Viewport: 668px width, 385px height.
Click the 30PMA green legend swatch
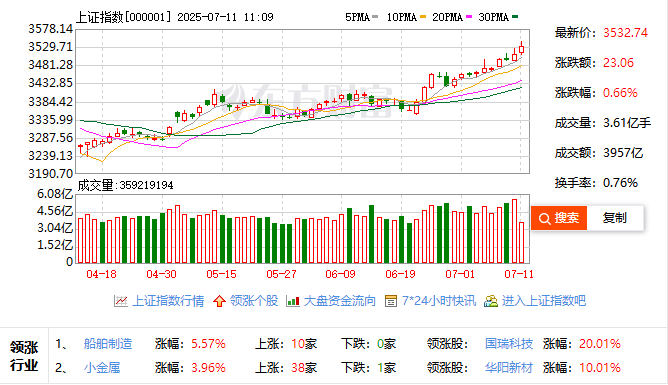coord(515,17)
